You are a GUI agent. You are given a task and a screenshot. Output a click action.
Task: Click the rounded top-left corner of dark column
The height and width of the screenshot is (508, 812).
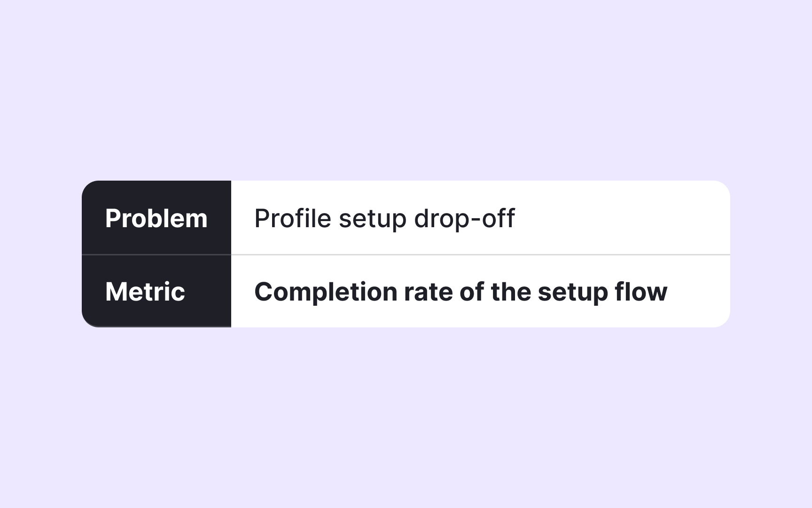89,188
